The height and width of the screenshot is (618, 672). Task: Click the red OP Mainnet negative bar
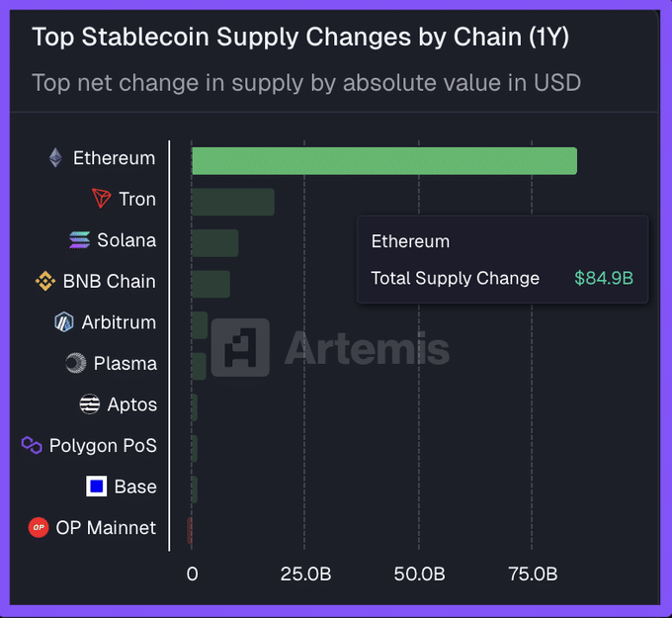pyautogui.click(x=190, y=530)
